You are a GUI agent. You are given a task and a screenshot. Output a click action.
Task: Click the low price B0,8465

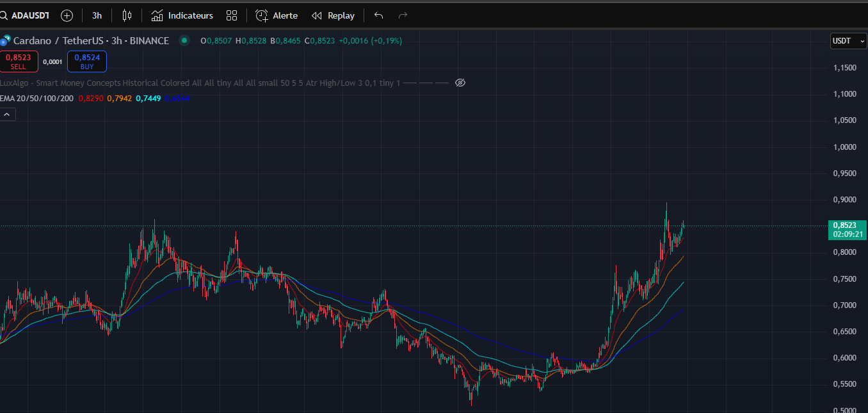click(x=285, y=40)
